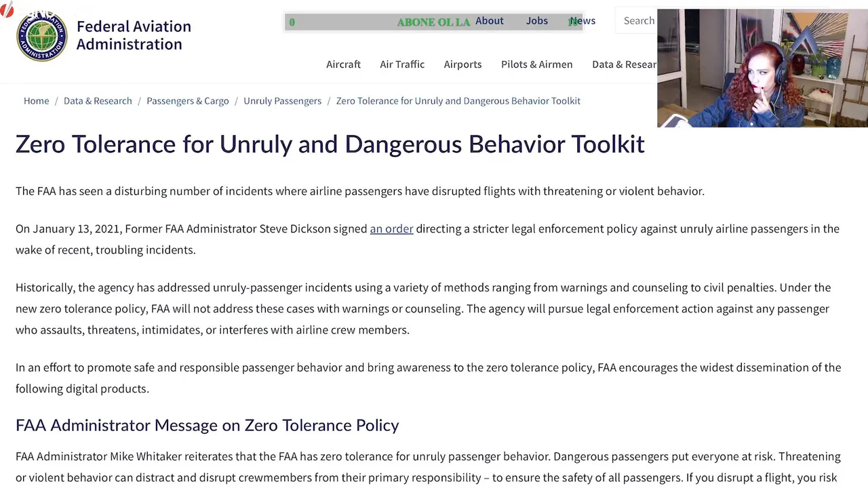Open the Airports menu
Viewport: 868px width, 488px height.
(462, 64)
